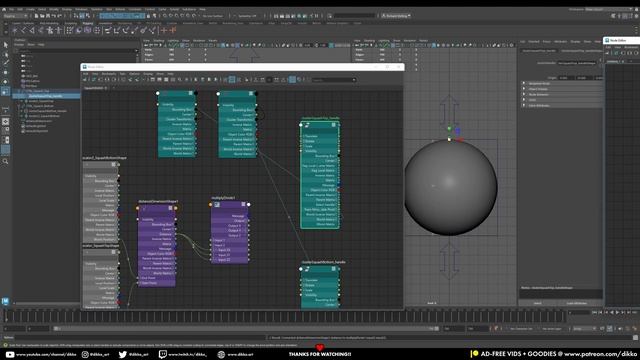Viewport: 640px width, 360px height.
Task: Click the leftmost icon in Node Editor toolbar
Action: [x=85, y=80]
